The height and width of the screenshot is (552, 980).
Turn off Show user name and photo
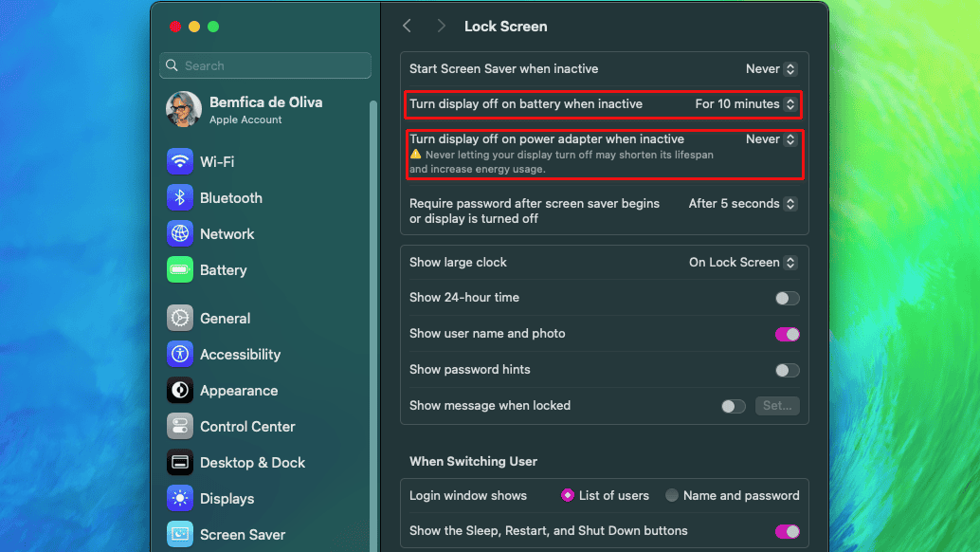click(x=787, y=334)
